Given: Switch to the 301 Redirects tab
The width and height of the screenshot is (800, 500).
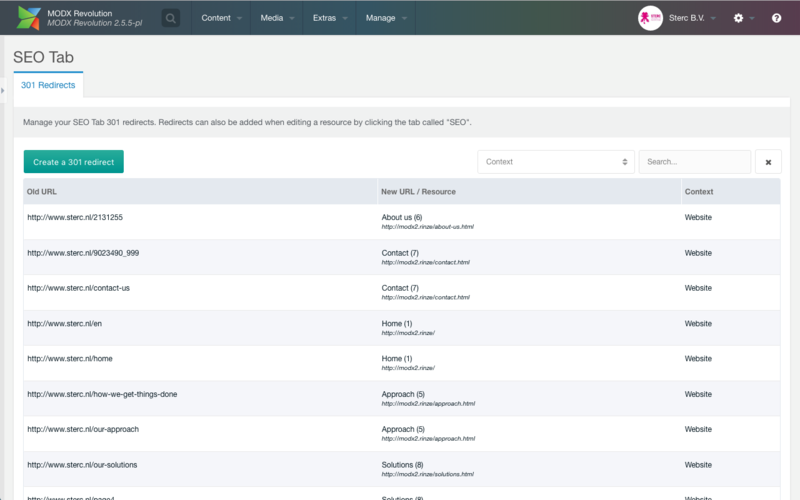Looking at the screenshot, I should (x=48, y=86).
